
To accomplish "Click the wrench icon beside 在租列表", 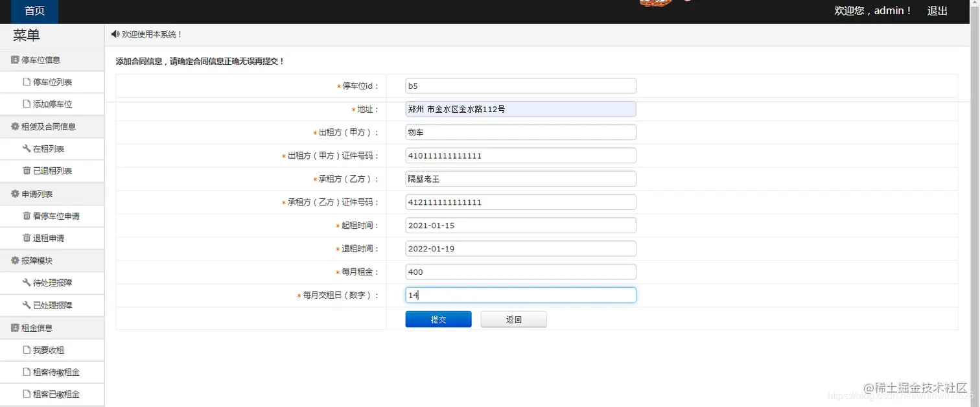I will pyautogui.click(x=27, y=149).
